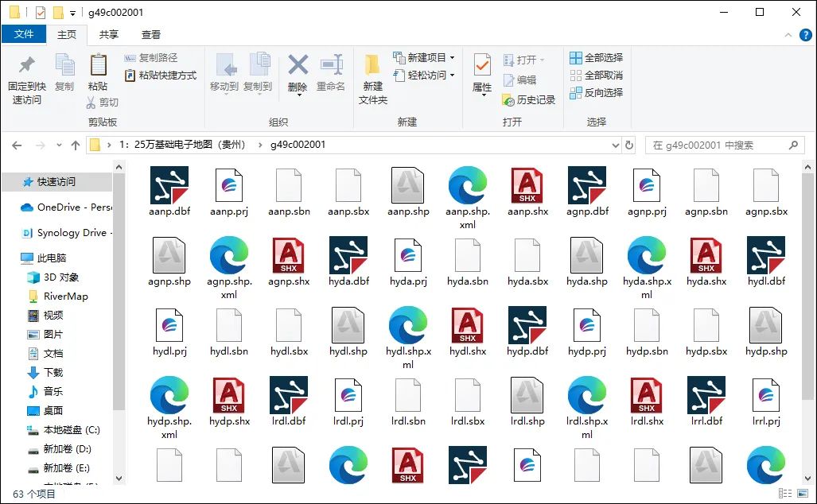
Task: Select the hyda.shp file icon
Action: [x=587, y=255]
